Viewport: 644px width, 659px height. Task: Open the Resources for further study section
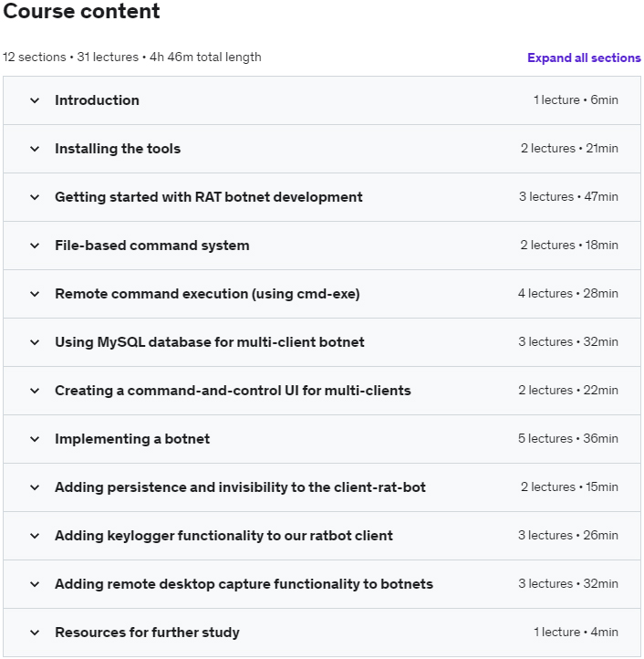147,633
